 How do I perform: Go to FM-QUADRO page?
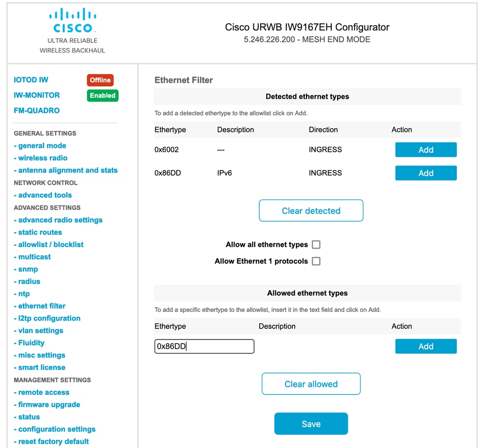(36, 110)
